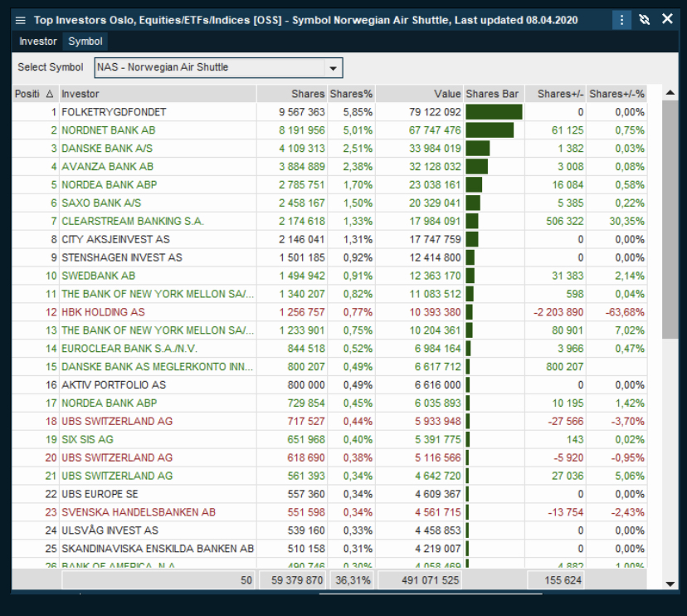Click the -63,68% change cell

(625, 312)
